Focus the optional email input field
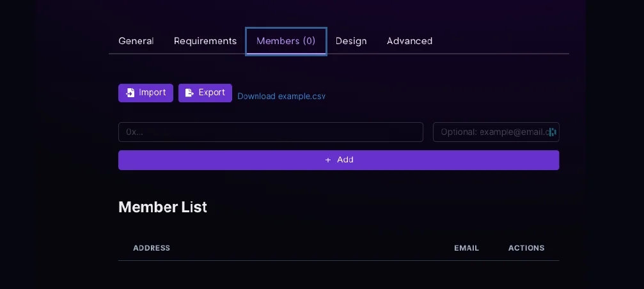644x289 pixels. [x=489, y=132]
